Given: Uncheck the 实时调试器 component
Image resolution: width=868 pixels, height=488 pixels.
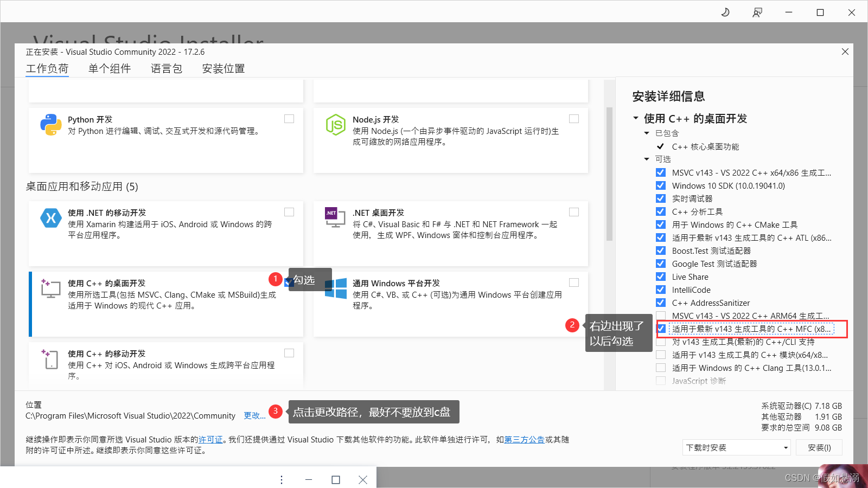Looking at the screenshot, I should (661, 198).
